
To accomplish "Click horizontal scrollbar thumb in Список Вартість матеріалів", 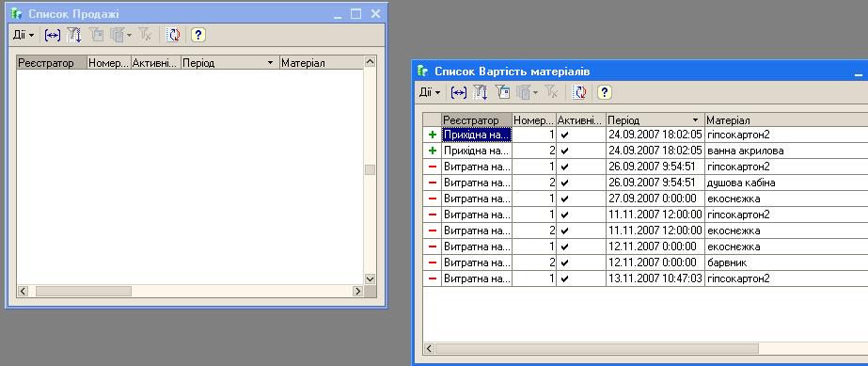I will pos(597,349).
